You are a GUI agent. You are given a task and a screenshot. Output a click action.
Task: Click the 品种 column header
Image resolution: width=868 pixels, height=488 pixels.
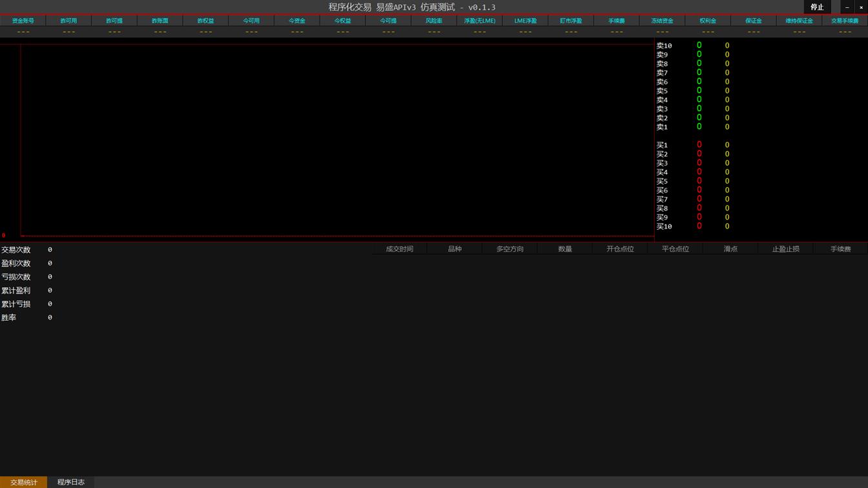coord(455,249)
